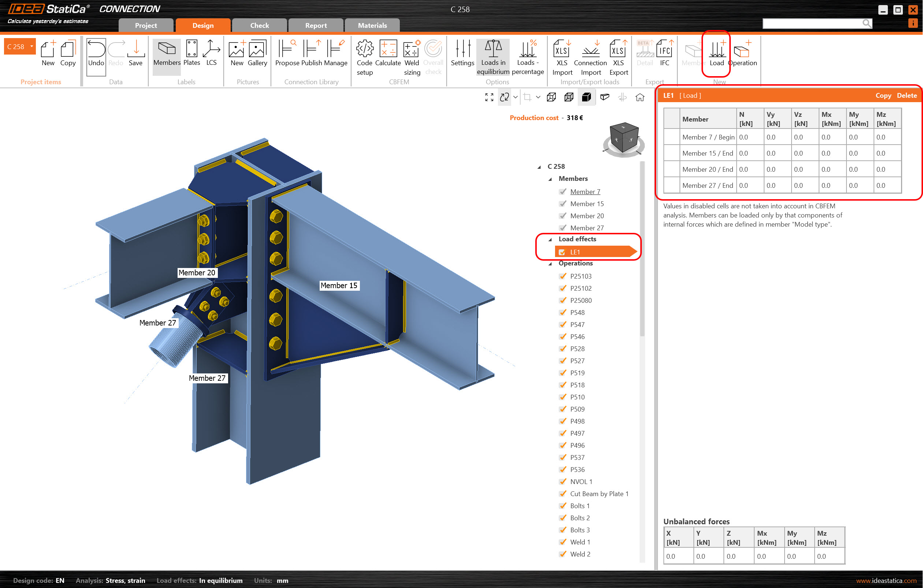Click the home view icon
This screenshot has width=923, height=588.
(640, 97)
